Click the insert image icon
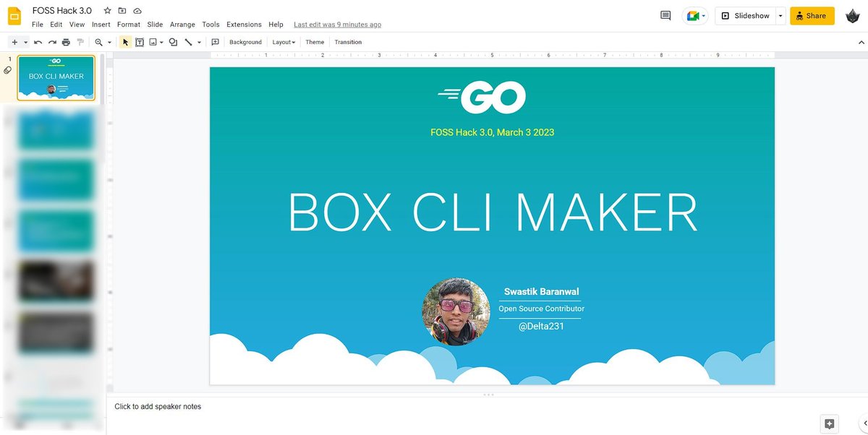This screenshot has width=868, height=435. [153, 43]
